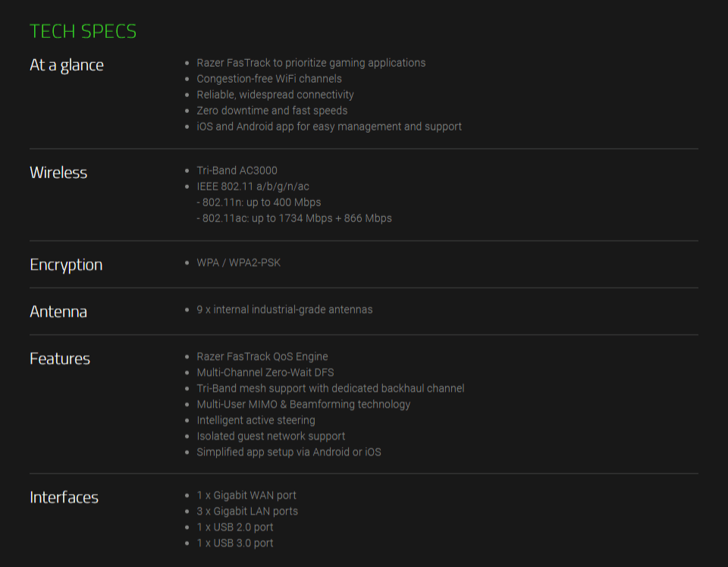Click the TECH SPECS heading

pyautogui.click(x=83, y=32)
